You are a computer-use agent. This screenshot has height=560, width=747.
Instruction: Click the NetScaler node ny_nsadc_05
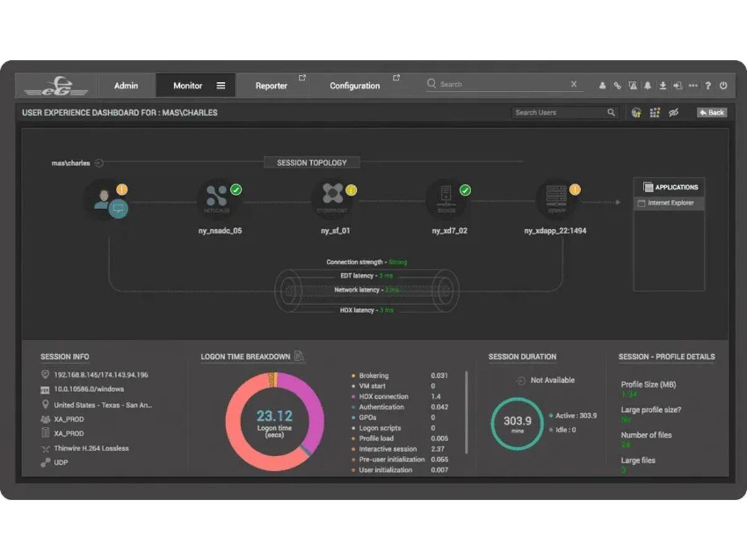tap(216, 199)
